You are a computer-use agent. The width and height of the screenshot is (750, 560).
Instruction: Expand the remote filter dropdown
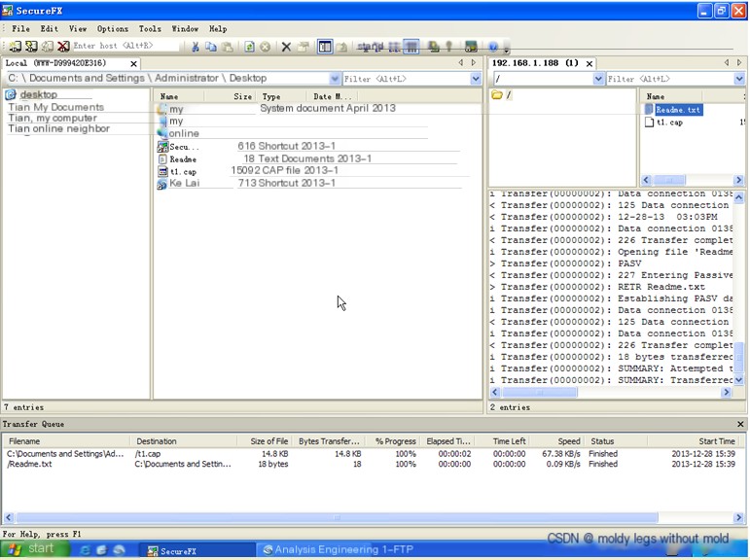coord(739,79)
